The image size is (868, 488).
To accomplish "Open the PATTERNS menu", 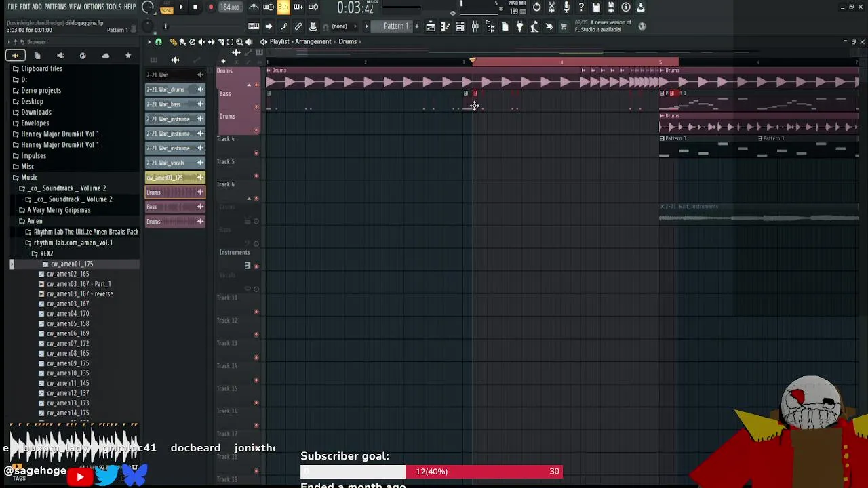I will click(56, 7).
